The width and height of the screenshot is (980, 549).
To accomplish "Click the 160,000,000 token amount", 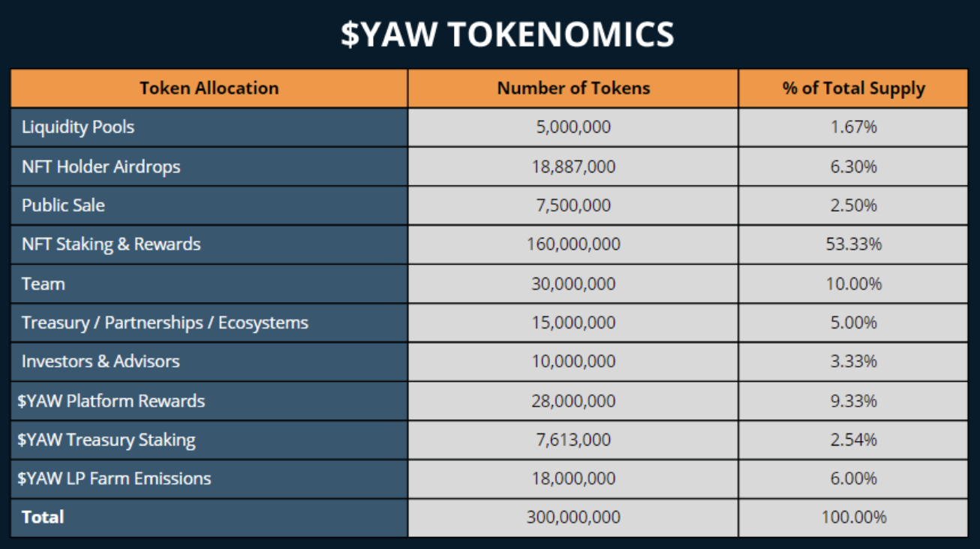I will [573, 244].
